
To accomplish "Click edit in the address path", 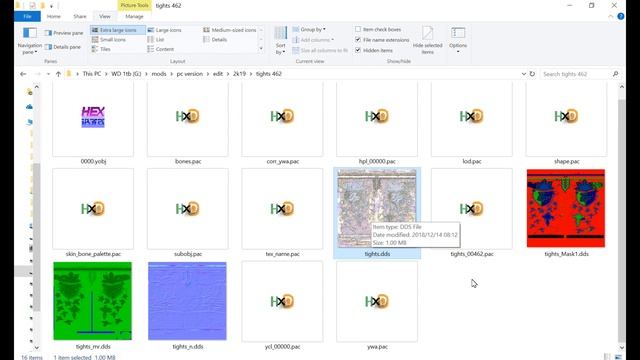I will pos(218,74).
